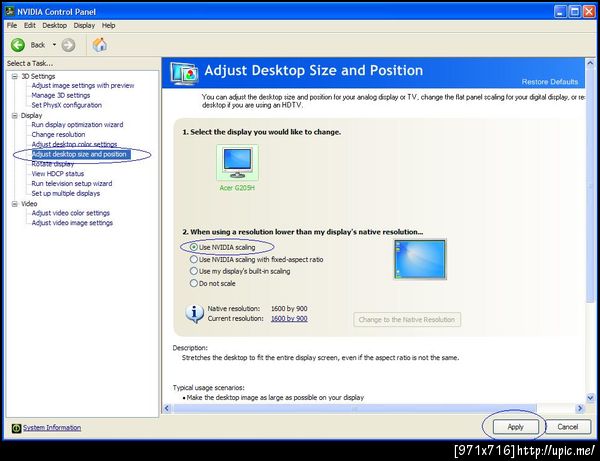The image size is (600, 461).
Task: Click the scaling preview thumbnail
Action: point(420,259)
